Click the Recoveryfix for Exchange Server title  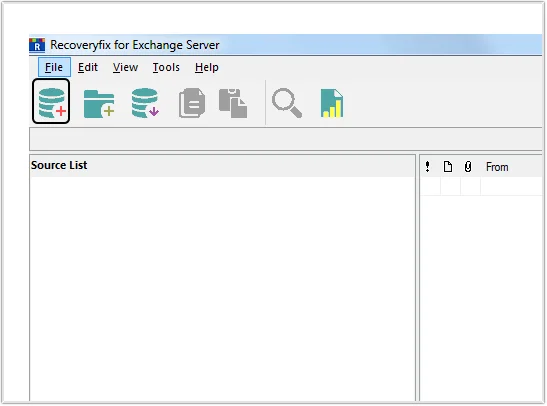pos(135,45)
